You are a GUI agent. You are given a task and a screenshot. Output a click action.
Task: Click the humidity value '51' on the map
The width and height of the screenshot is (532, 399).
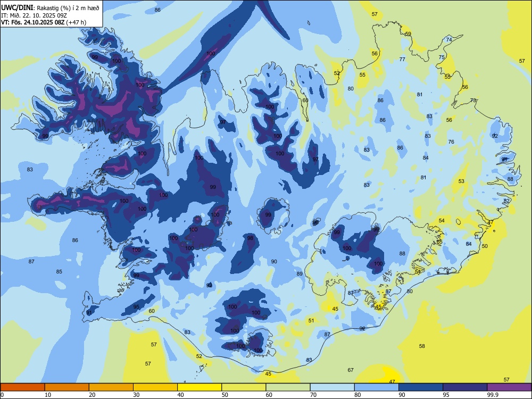point(311,321)
